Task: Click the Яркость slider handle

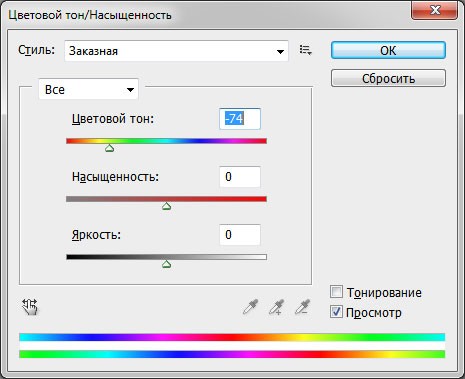Action: coord(167,265)
